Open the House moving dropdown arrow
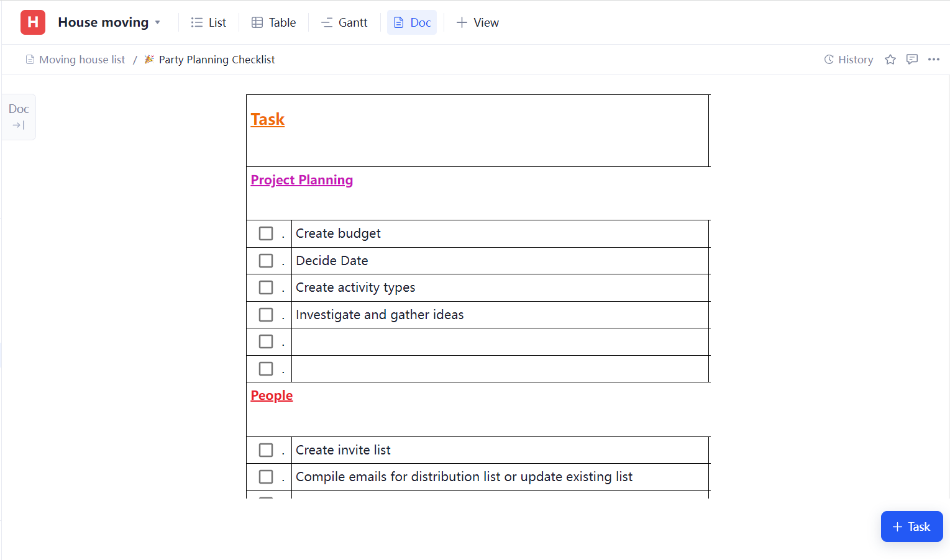 pos(158,22)
